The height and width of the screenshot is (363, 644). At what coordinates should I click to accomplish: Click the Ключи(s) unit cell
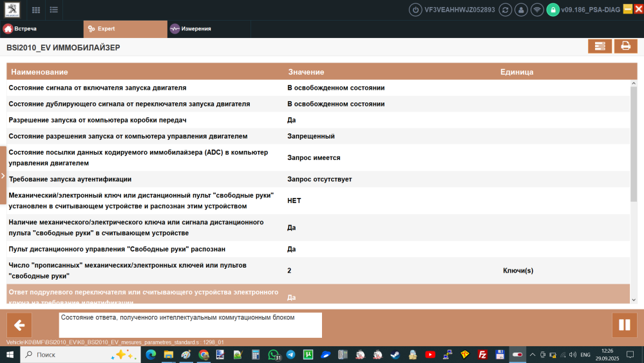click(x=518, y=271)
